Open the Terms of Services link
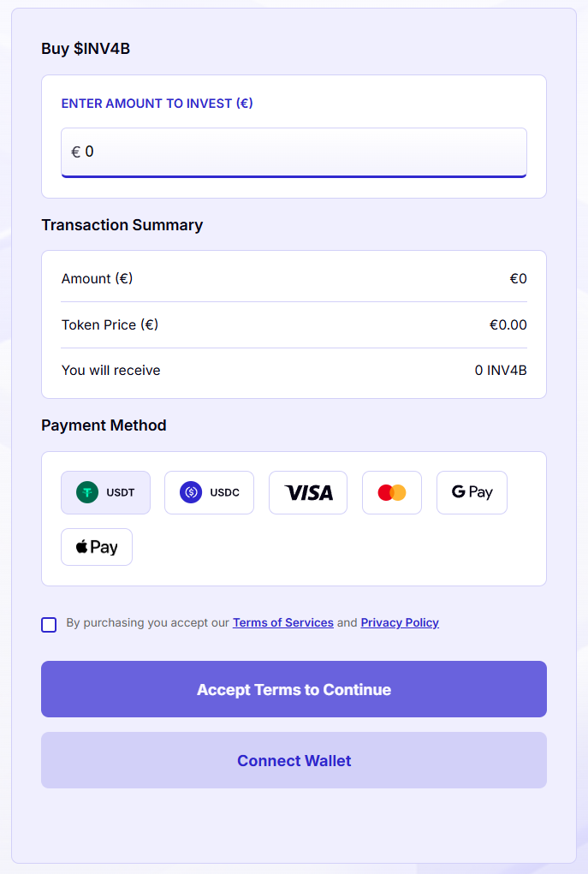Screen dimensions: 588x874 (x=283, y=623)
